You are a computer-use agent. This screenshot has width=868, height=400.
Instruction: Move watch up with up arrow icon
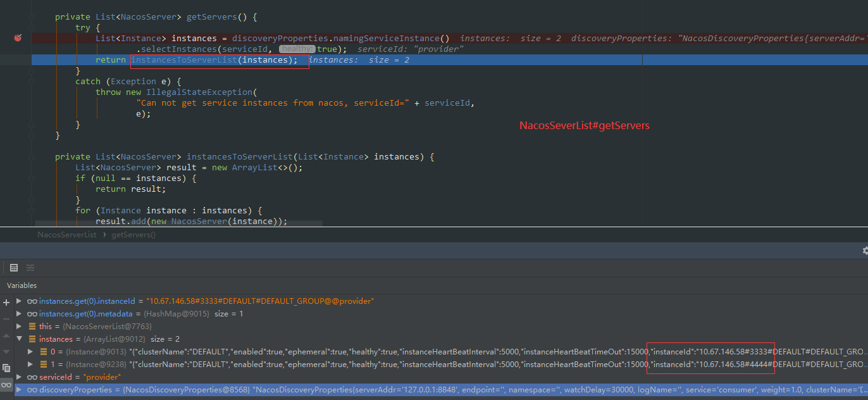click(x=6, y=335)
